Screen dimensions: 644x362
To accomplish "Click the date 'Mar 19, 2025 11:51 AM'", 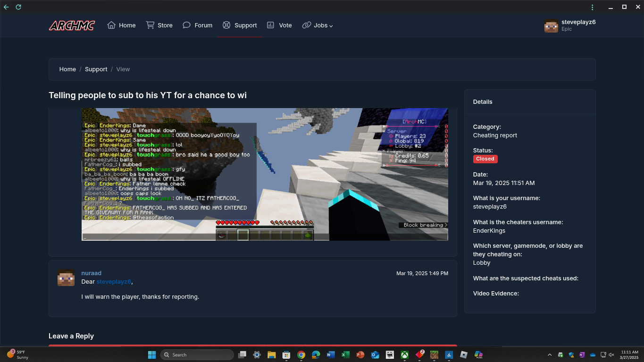I will pyautogui.click(x=504, y=183).
